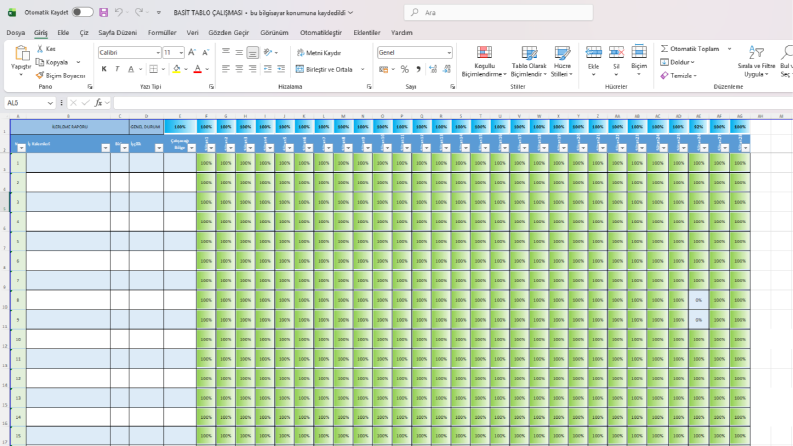Open the Yapıştır (Paste) clipboard icon
The width and height of the screenshot is (793, 446).
pyautogui.click(x=21, y=54)
